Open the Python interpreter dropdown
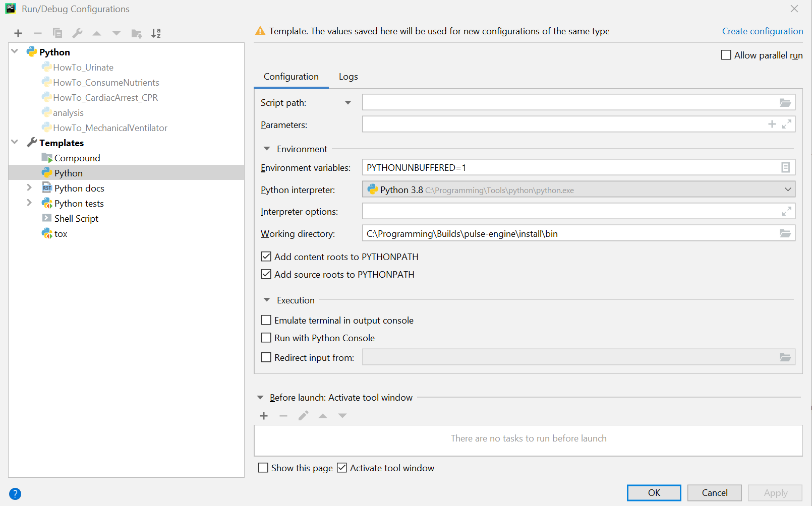This screenshot has width=812, height=506. point(787,189)
